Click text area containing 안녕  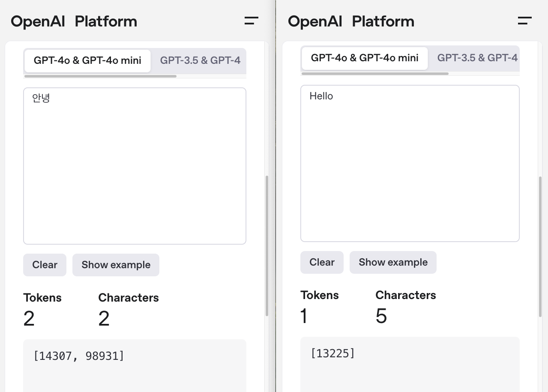click(x=135, y=166)
